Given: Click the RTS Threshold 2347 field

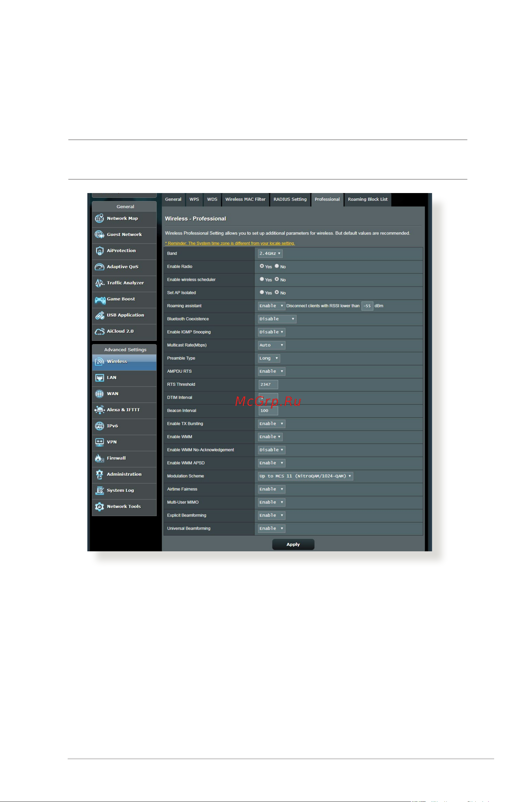Looking at the screenshot, I should (x=268, y=384).
